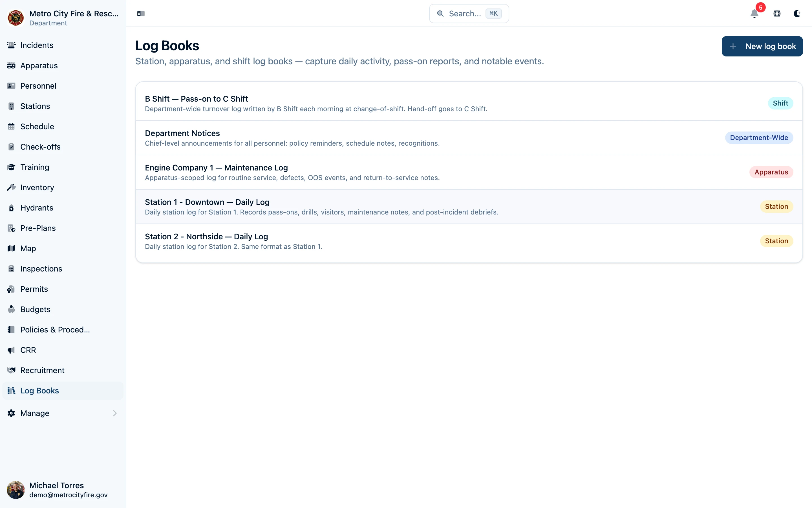Open the Apparatus section
Image resolution: width=812 pixels, height=508 pixels.
click(x=63, y=65)
